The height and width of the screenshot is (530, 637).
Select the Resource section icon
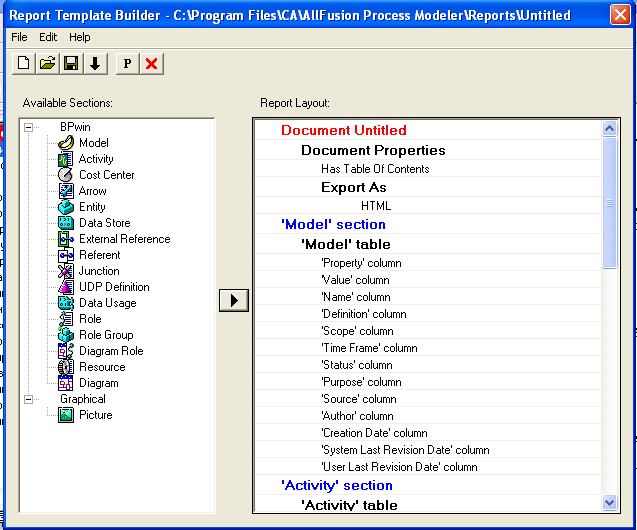(66, 367)
